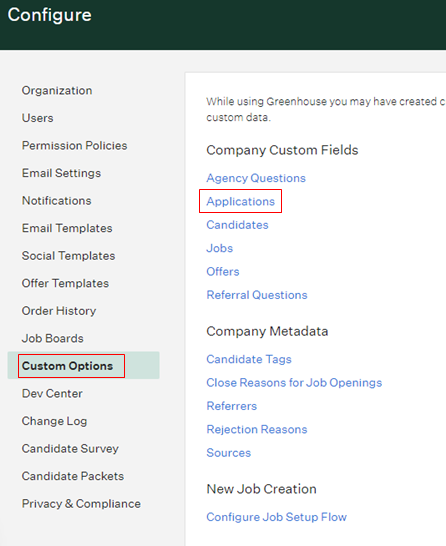
Task: Open Privacy & Compliance settings
Action: (x=81, y=504)
